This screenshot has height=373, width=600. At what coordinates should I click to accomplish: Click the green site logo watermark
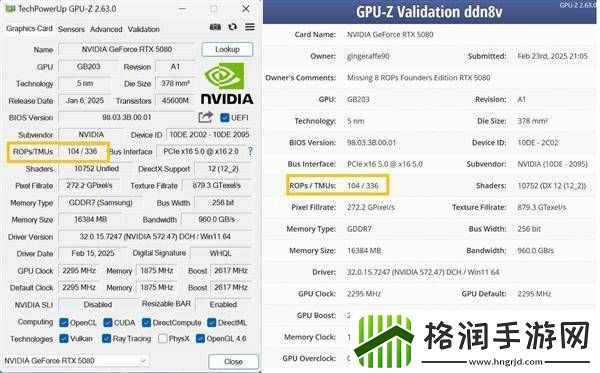[x=384, y=340]
